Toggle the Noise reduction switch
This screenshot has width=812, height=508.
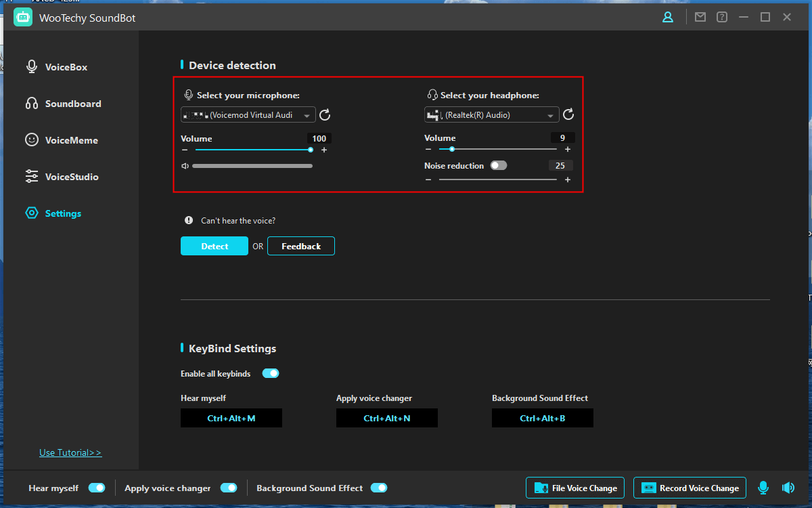coord(499,165)
